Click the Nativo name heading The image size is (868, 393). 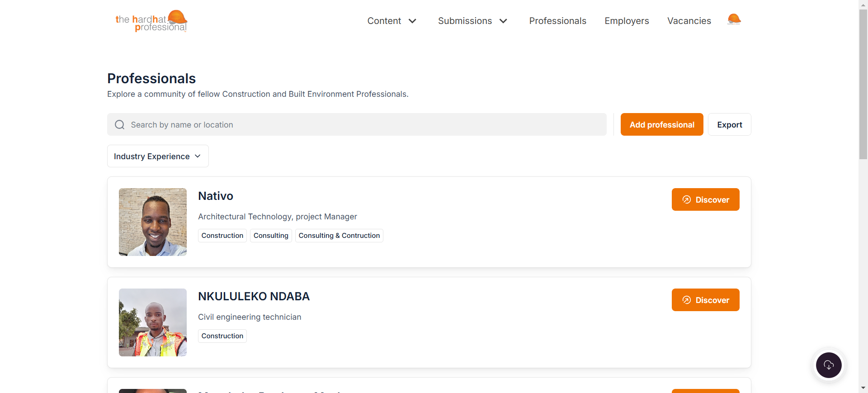click(216, 196)
